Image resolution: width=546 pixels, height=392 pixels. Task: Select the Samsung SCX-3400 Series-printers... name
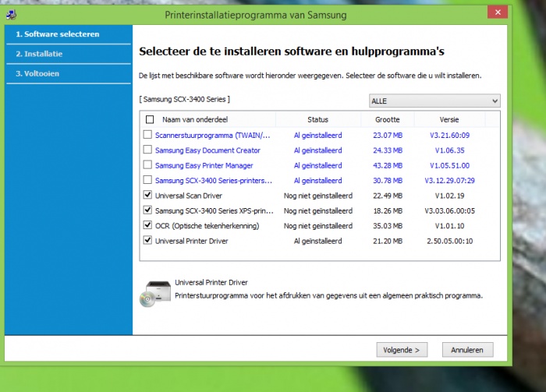tap(214, 181)
